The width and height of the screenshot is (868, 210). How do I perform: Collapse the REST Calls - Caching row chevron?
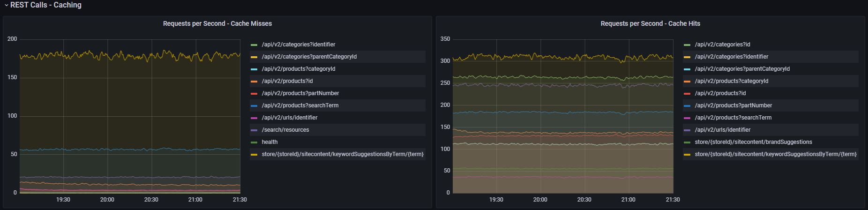tap(6, 5)
